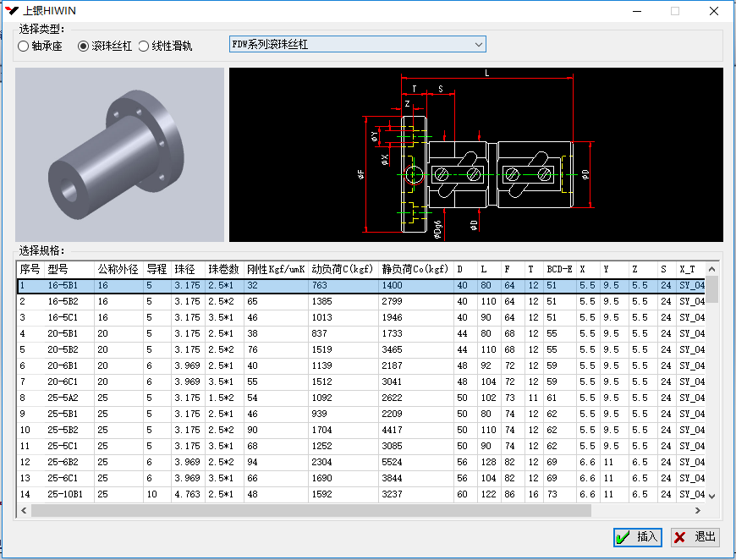This screenshot has height=560, width=736.
Task: Click the HIWIN app icon in title bar
Action: (x=12, y=11)
